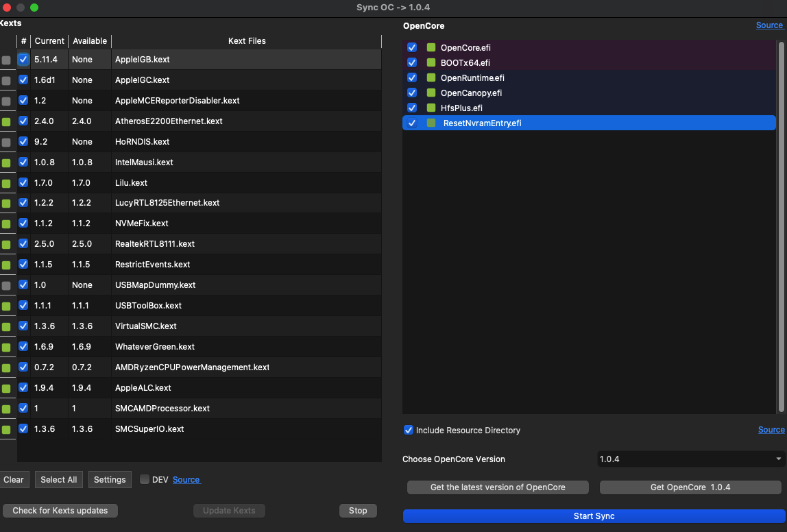Toggle the SMCAMDProcessor.kext checkbox
The height and width of the screenshot is (532, 787).
(23, 408)
